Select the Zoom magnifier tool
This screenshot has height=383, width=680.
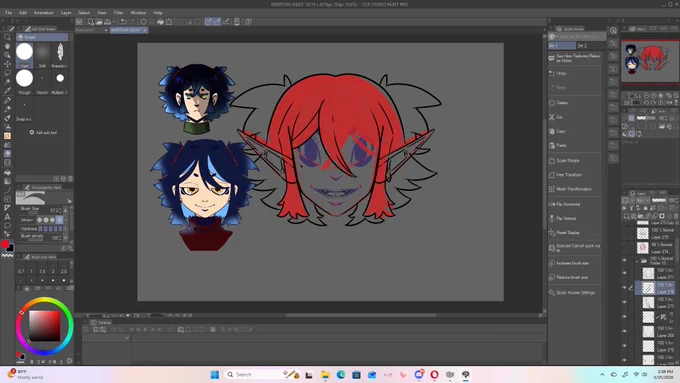point(7,37)
